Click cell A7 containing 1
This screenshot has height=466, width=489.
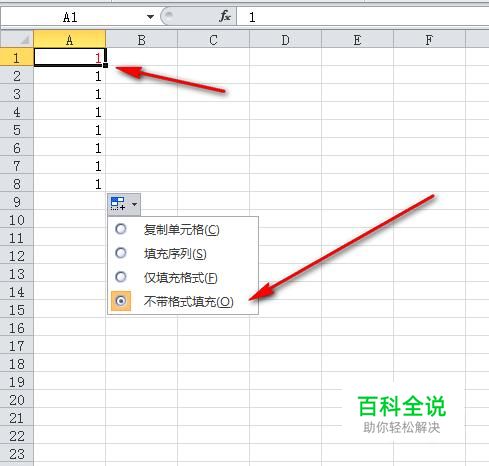pos(70,166)
